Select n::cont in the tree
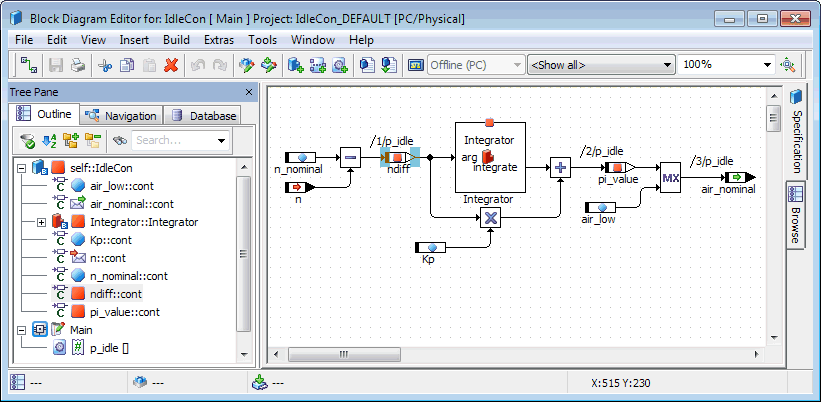This screenshot has width=821, height=402. [107, 258]
